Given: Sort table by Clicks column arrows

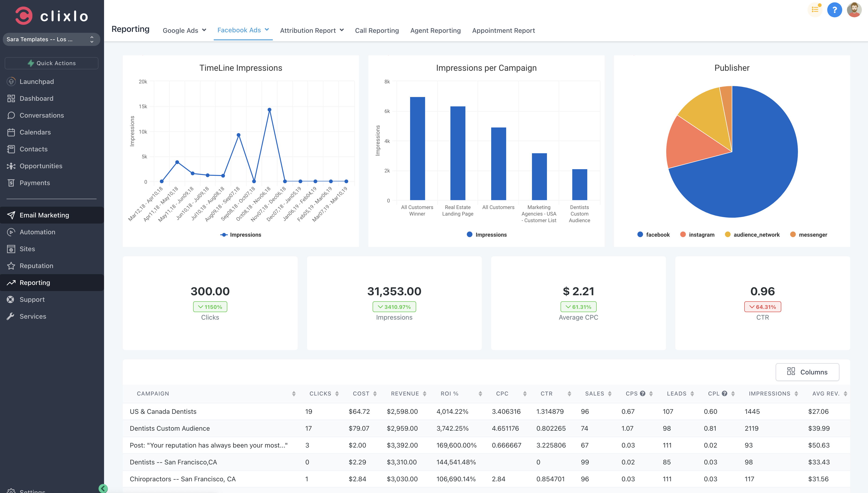Looking at the screenshot, I should coord(337,393).
